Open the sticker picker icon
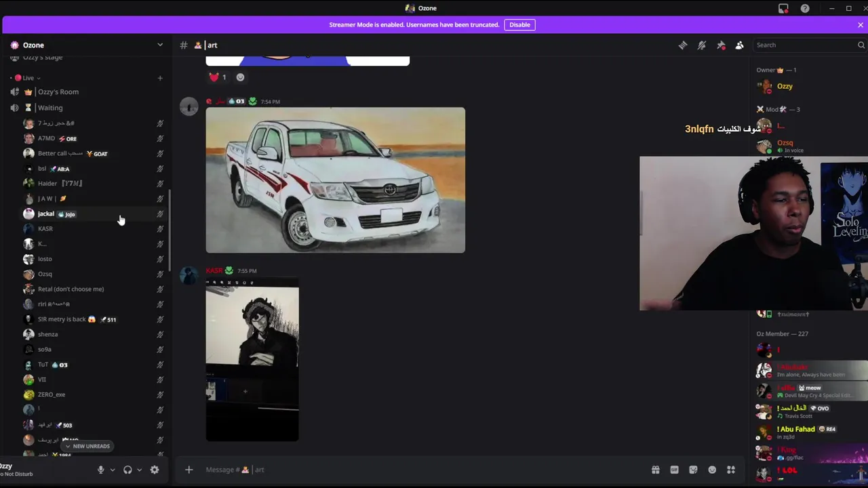Image resolution: width=868 pixels, height=488 pixels. point(693,470)
